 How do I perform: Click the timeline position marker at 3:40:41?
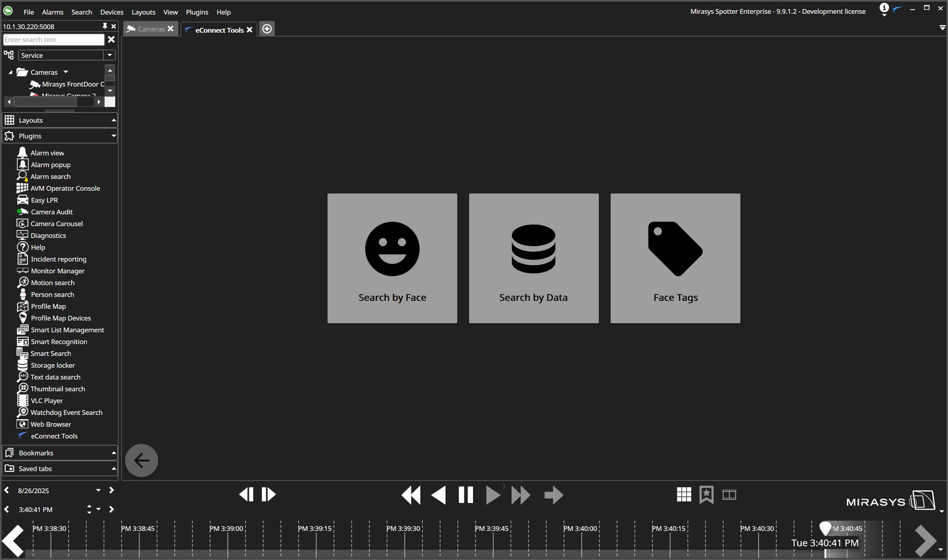point(825,528)
